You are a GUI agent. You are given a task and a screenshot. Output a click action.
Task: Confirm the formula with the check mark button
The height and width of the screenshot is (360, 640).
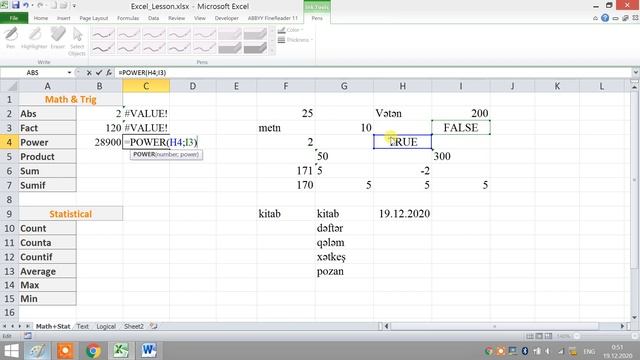coord(99,73)
